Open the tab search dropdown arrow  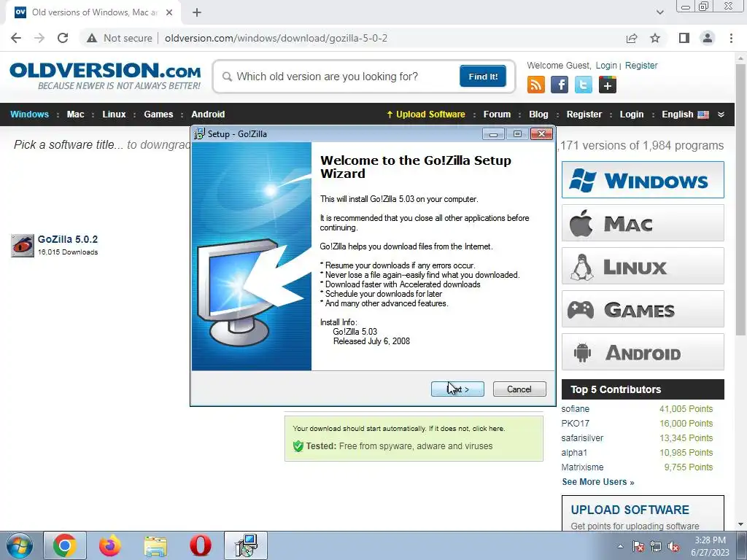[x=659, y=12]
